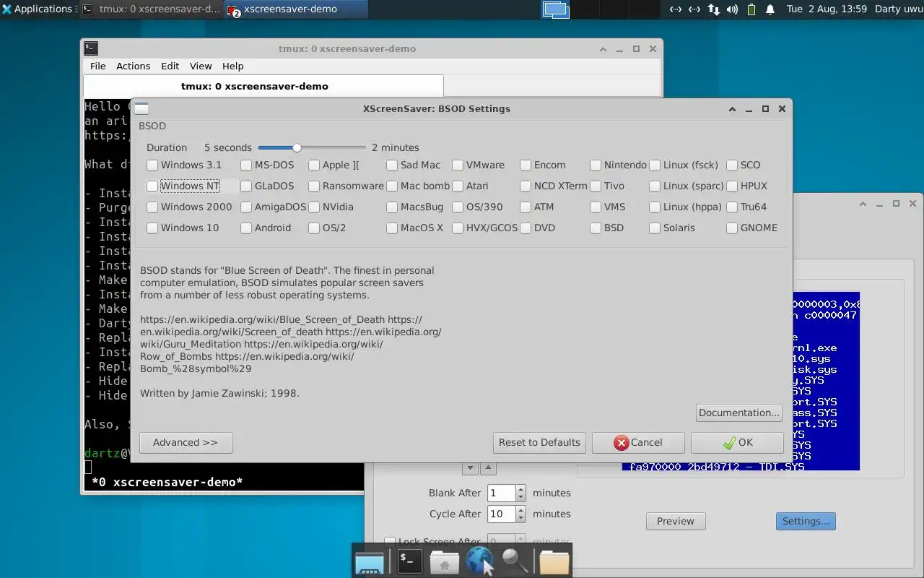This screenshot has height=578, width=924.
Task: Tick the VMware checkbox
Action: coord(458,165)
